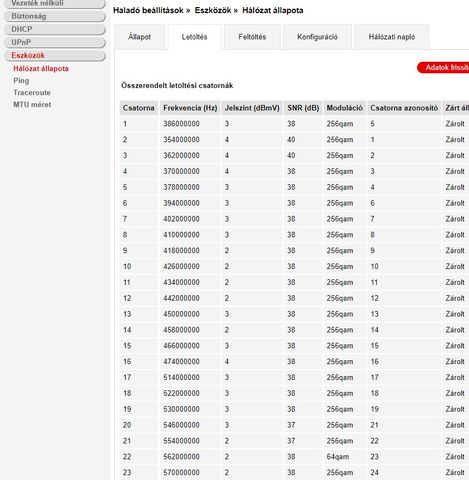The width and height of the screenshot is (469, 480).
Task: Select frequency value 570000000
Action: 181,472
